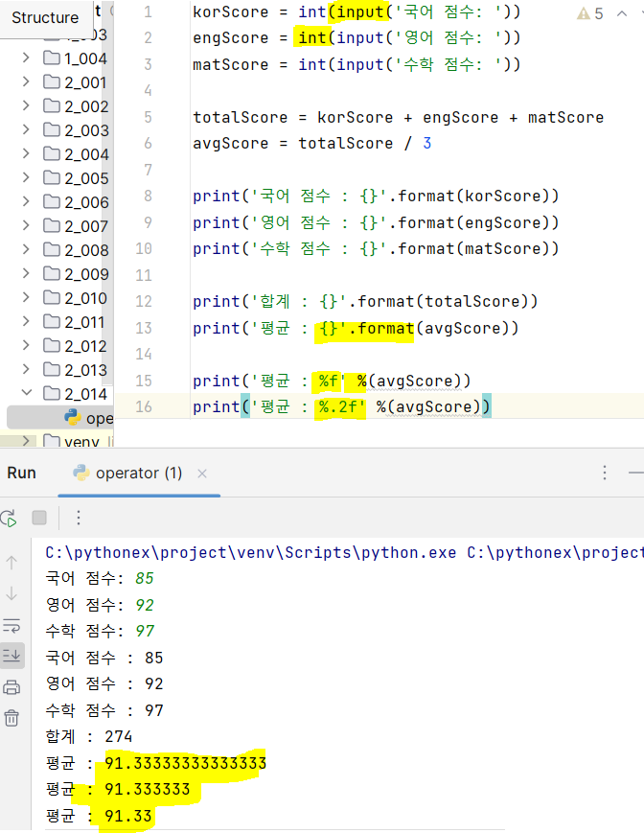Select the 2_008 folder in project tree
This screenshot has height=833, width=644.
[76, 249]
